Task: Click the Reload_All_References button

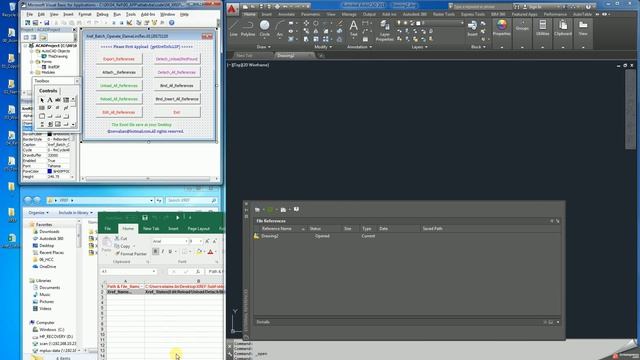Action: [119, 99]
